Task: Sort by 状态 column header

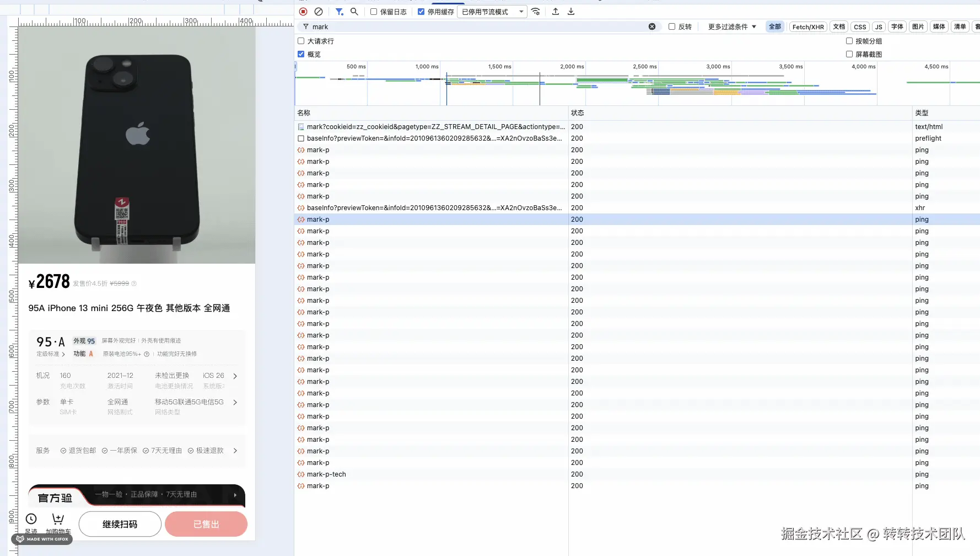Action: click(740, 113)
